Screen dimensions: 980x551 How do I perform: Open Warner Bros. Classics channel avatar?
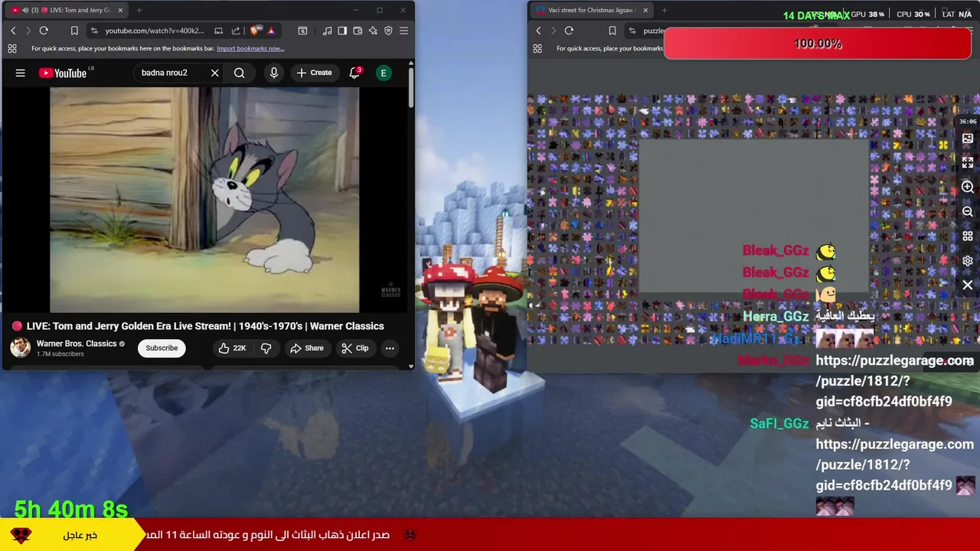click(20, 348)
